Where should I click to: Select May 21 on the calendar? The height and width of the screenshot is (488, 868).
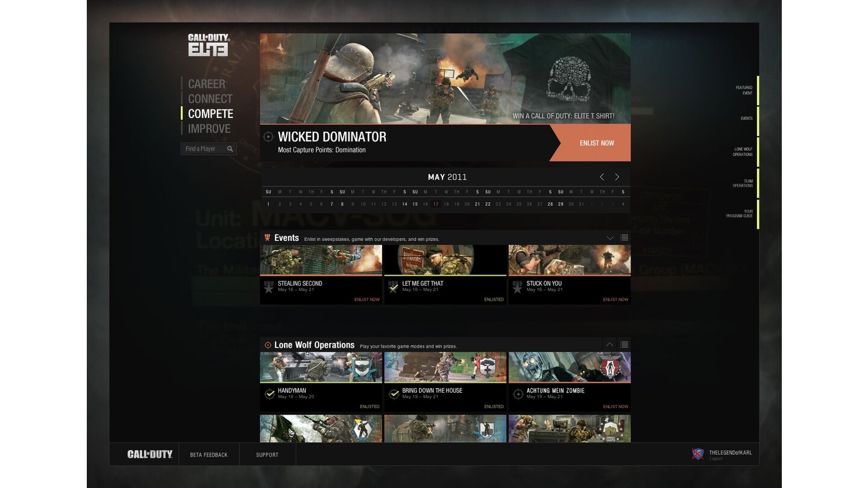coord(477,204)
